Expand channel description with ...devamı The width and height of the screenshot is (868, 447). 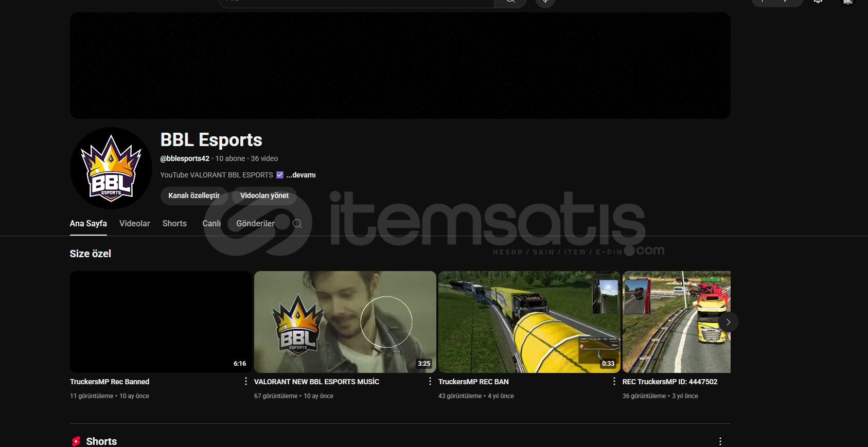pyautogui.click(x=301, y=175)
